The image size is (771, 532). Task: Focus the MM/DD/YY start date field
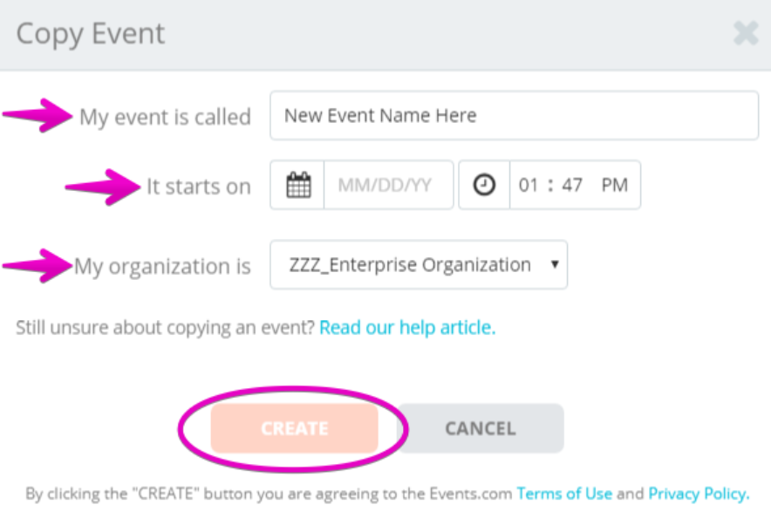[388, 185]
